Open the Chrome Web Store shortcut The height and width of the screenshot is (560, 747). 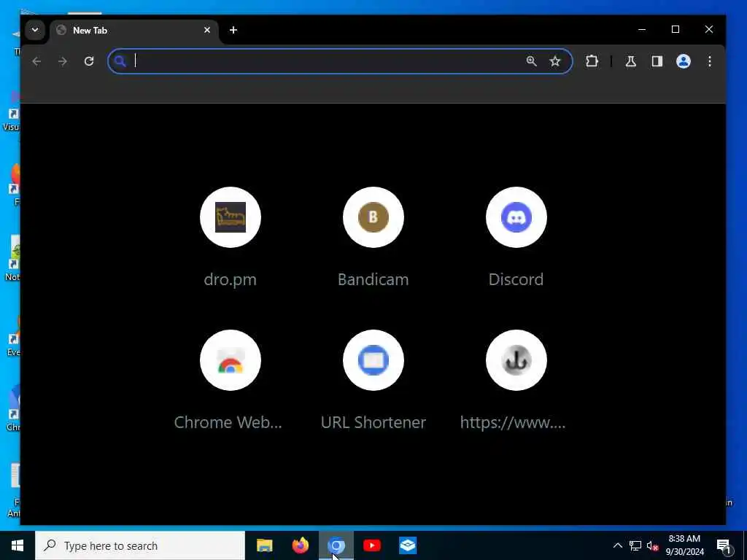[230, 360]
